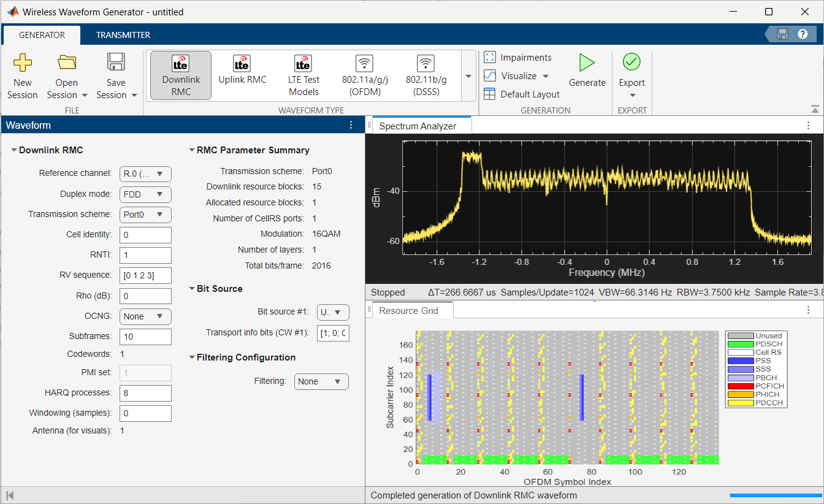Open the Filtering dropdown
The image size is (824, 504).
click(x=321, y=381)
